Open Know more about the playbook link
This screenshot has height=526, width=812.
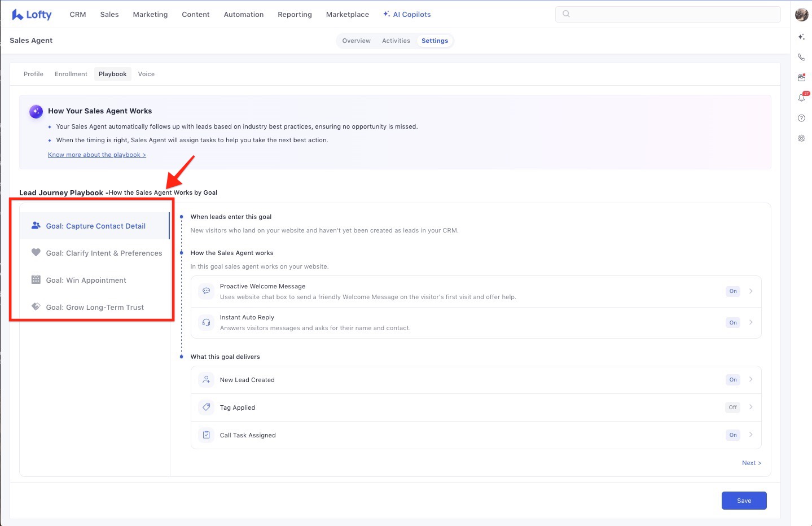click(97, 155)
